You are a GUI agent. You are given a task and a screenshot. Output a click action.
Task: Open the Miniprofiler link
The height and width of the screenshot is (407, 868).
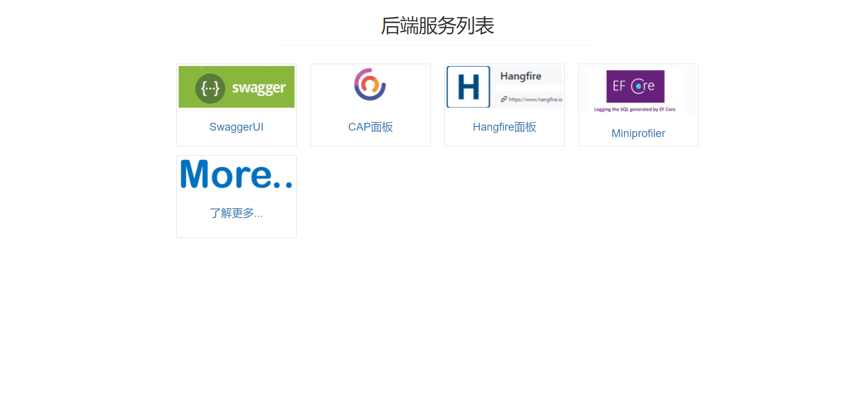pyautogui.click(x=638, y=133)
